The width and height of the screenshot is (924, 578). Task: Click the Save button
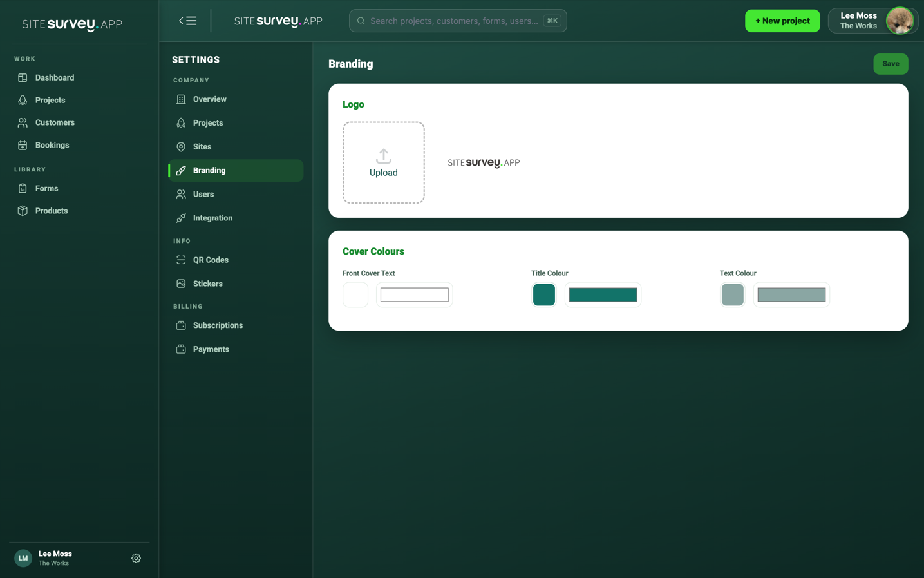pos(891,64)
